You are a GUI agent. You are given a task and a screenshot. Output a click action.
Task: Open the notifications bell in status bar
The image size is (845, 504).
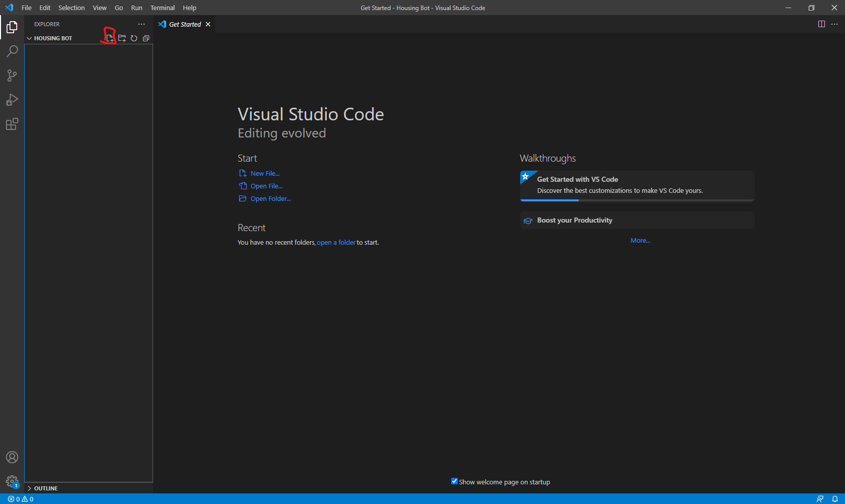[x=835, y=499]
